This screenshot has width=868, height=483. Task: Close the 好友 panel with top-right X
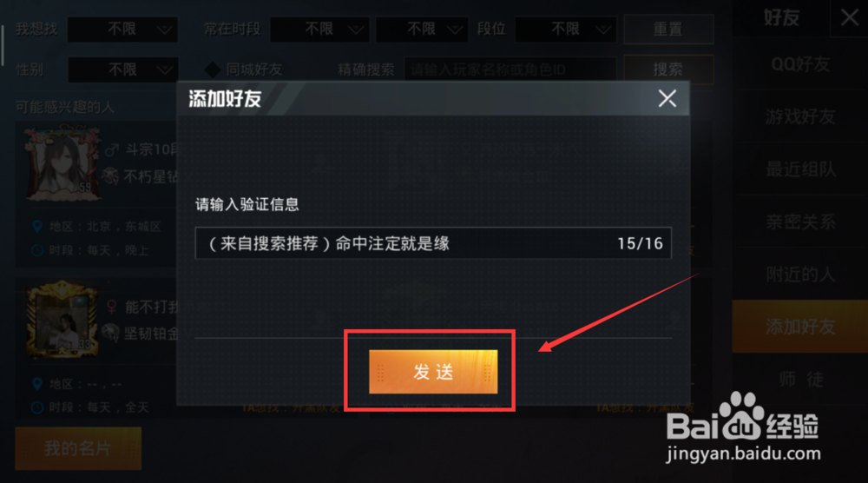tap(849, 17)
